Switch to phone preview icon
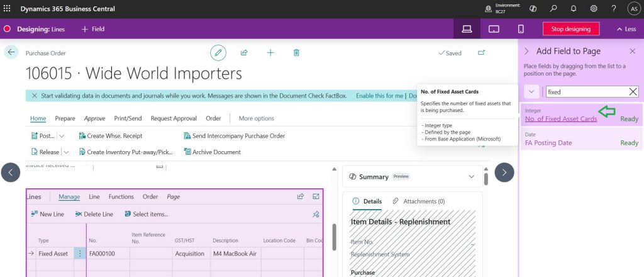 (521, 29)
